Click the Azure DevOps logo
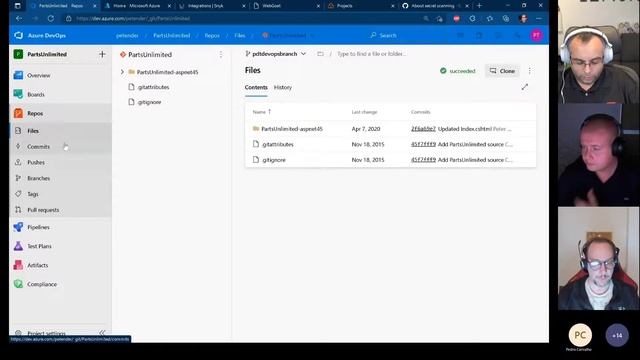The width and height of the screenshot is (640, 360). [x=19, y=36]
